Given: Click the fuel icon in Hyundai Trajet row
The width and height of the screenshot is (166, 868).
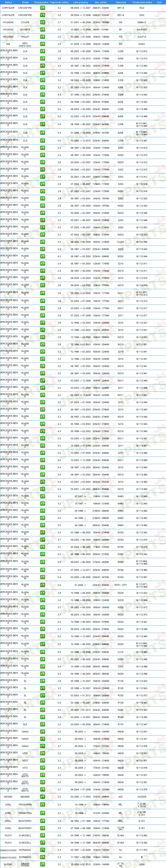Looking at the screenshot, I should click(42, 37).
